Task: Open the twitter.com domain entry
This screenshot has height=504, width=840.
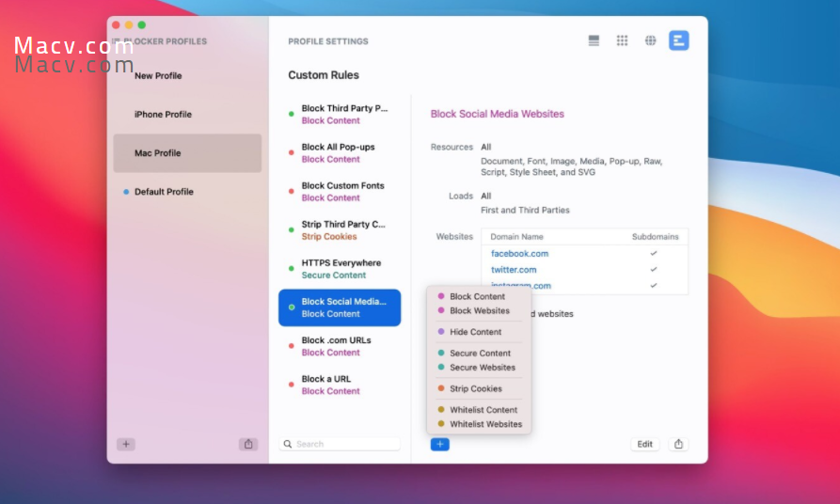Action: tap(514, 270)
